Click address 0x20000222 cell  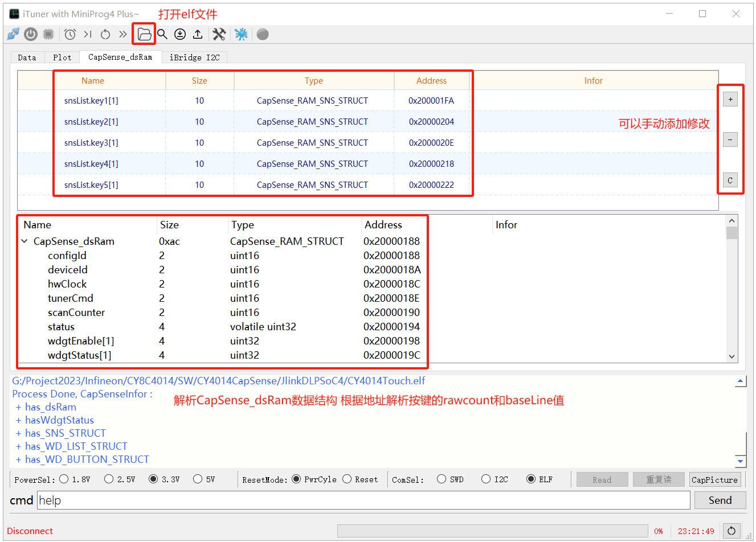pos(431,185)
